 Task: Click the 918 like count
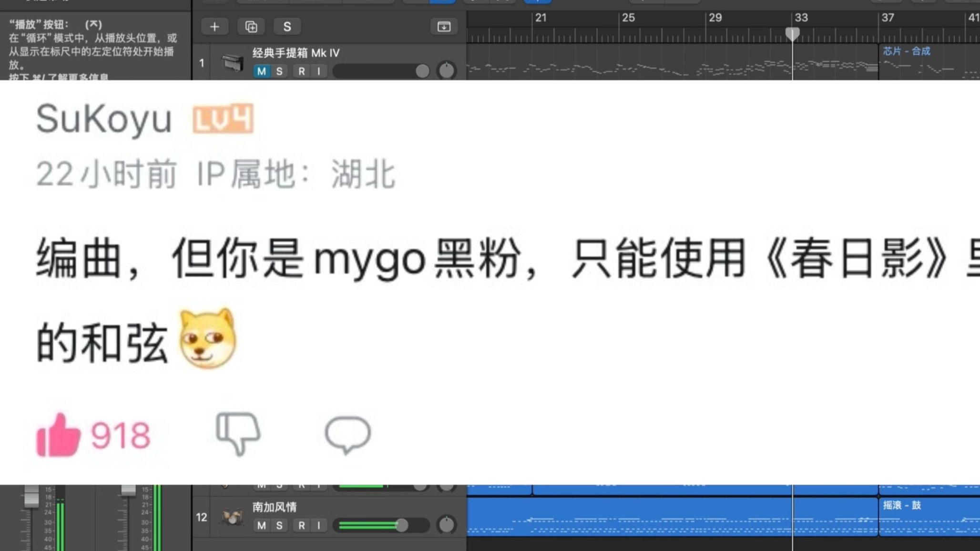121,436
